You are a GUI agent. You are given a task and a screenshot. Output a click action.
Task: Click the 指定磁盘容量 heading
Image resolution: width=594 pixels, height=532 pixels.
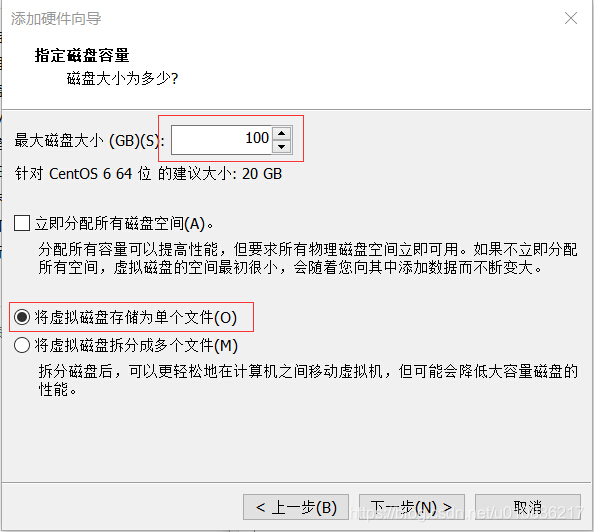82,55
